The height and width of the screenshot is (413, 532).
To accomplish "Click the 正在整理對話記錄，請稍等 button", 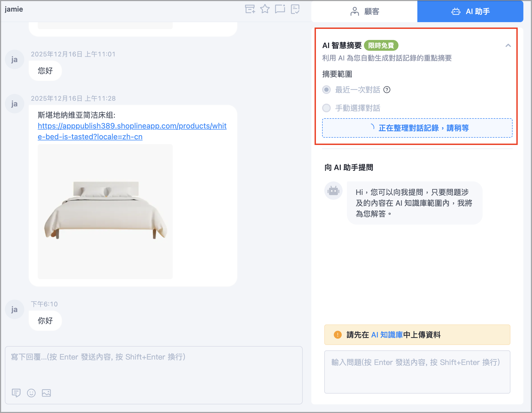I will pyautogui.click(x=417, y=128).
